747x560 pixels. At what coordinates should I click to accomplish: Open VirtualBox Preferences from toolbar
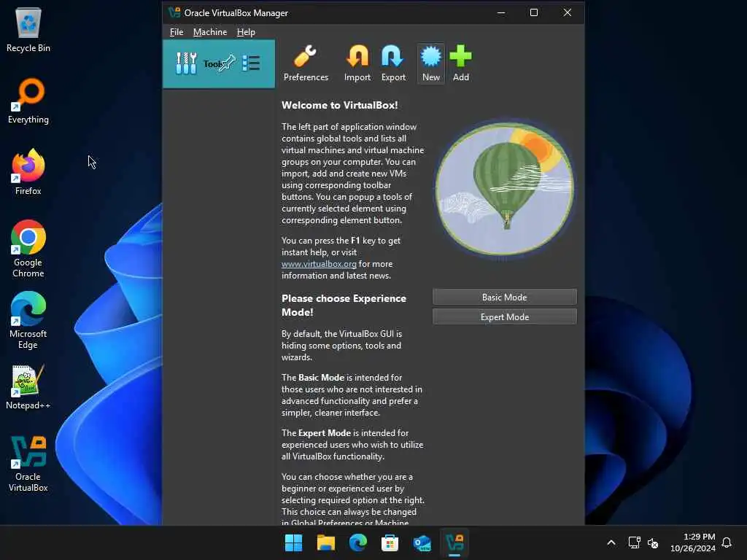pos(306,63)
